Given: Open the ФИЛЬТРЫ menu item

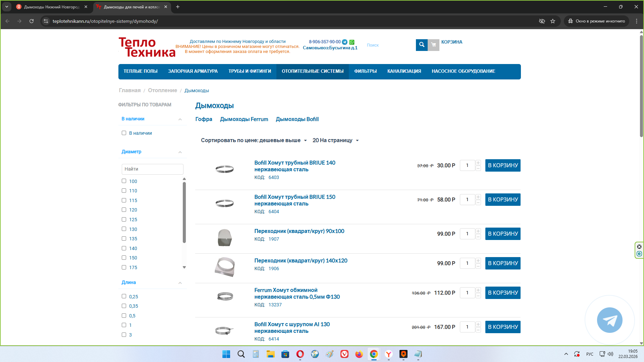Looking at the screenshot, I should (365, 71).
